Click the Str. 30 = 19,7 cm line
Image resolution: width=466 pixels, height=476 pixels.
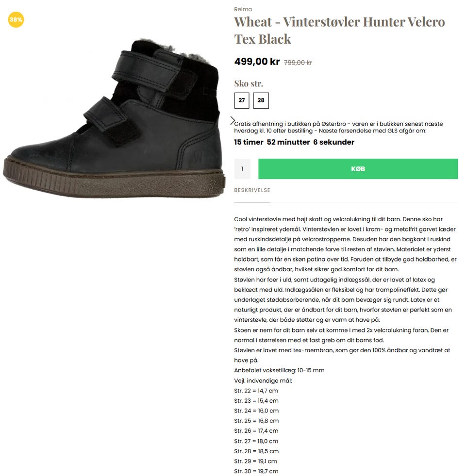pos(256,471)
